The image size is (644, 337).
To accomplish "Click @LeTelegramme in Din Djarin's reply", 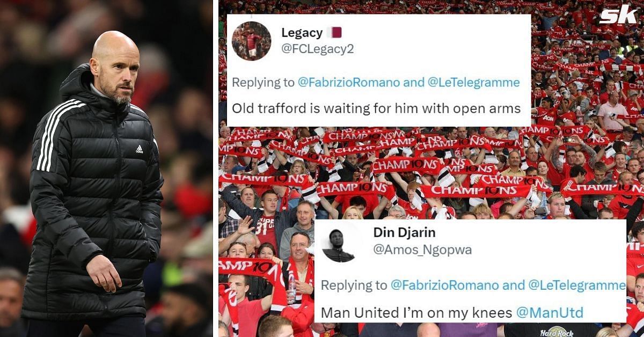I will click(577, 285).
